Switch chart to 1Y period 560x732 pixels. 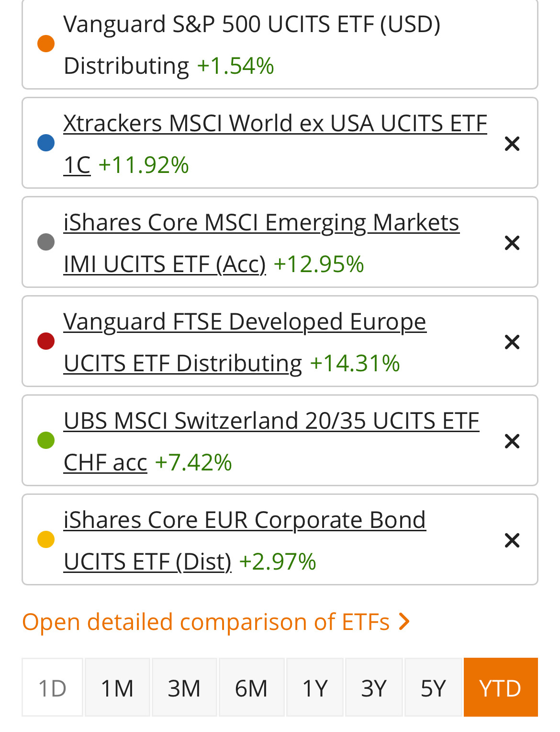[x=315, y=688]
